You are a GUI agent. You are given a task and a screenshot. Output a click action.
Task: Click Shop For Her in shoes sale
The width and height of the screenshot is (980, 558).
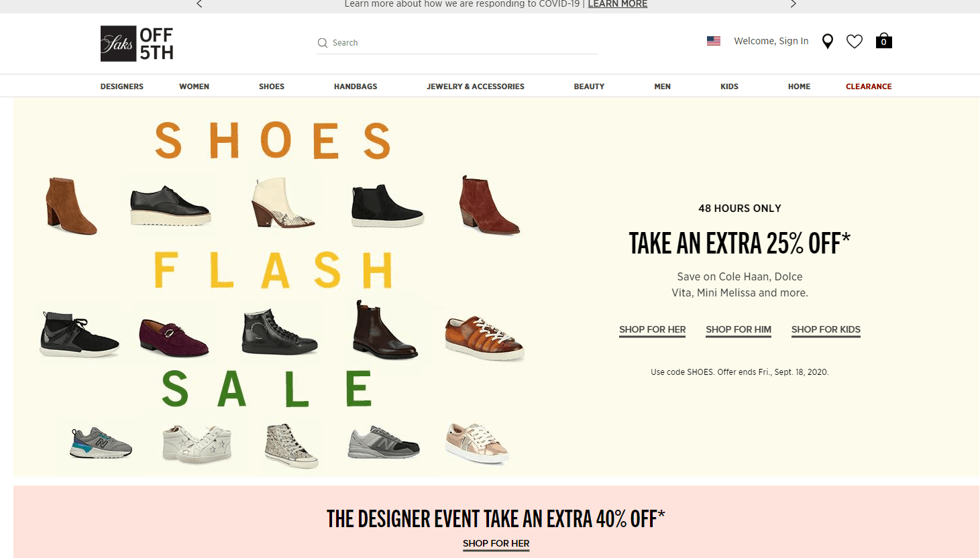coord(652,330)
